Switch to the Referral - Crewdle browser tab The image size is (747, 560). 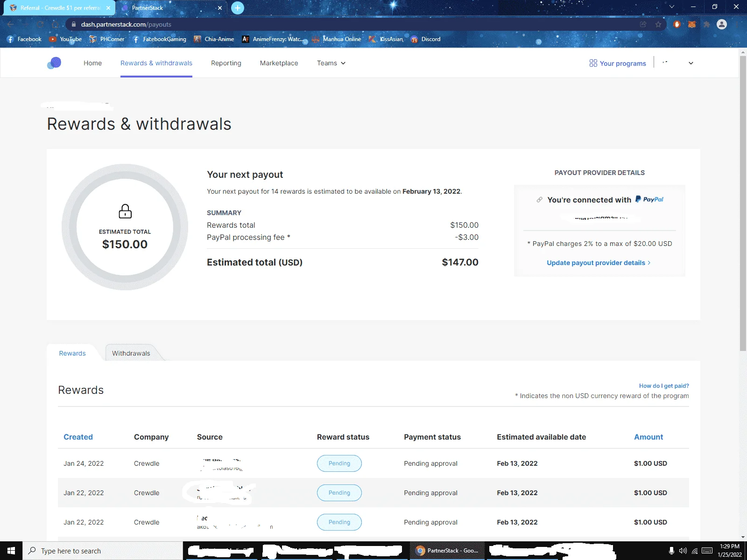[59, 8]
